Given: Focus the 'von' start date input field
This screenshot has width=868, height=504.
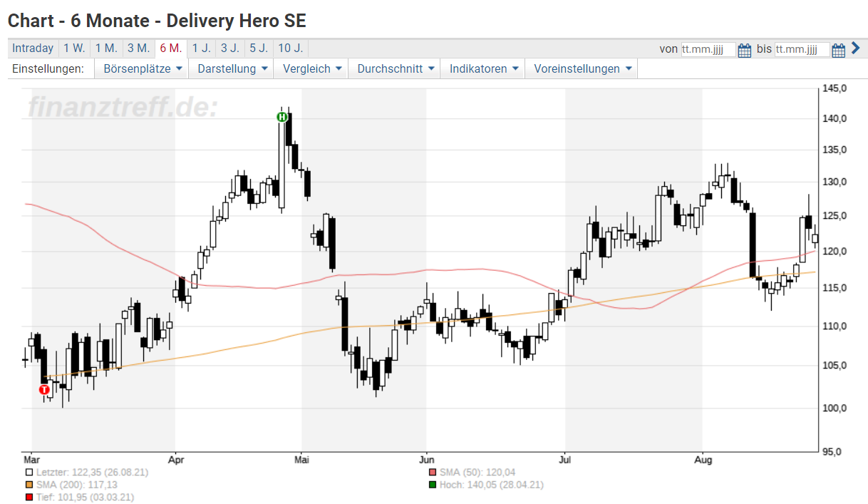Looking at the screenshot, I should coord(708,50).
